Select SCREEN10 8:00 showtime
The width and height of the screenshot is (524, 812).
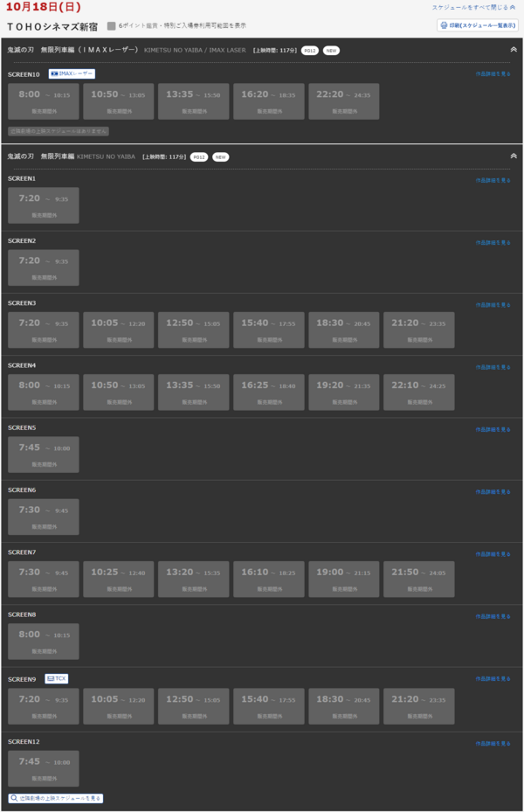click(x=44, y=101)
